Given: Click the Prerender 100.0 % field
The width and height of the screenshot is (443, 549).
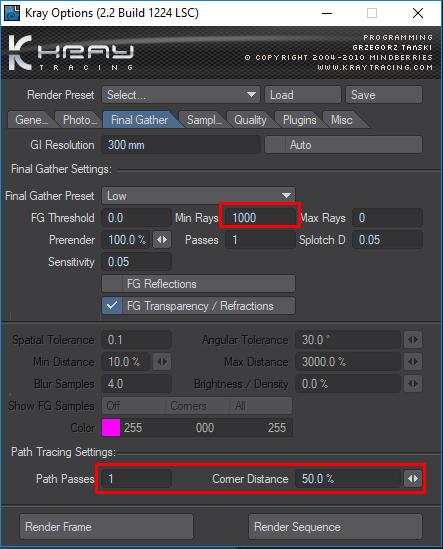Looking at the screenshot, I should [126, 240].
